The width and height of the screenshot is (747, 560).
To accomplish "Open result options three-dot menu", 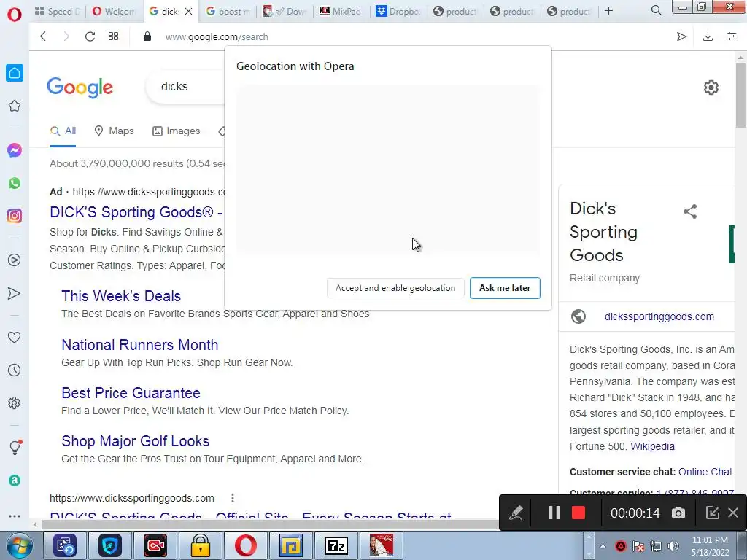I will [x=233, y=498].
